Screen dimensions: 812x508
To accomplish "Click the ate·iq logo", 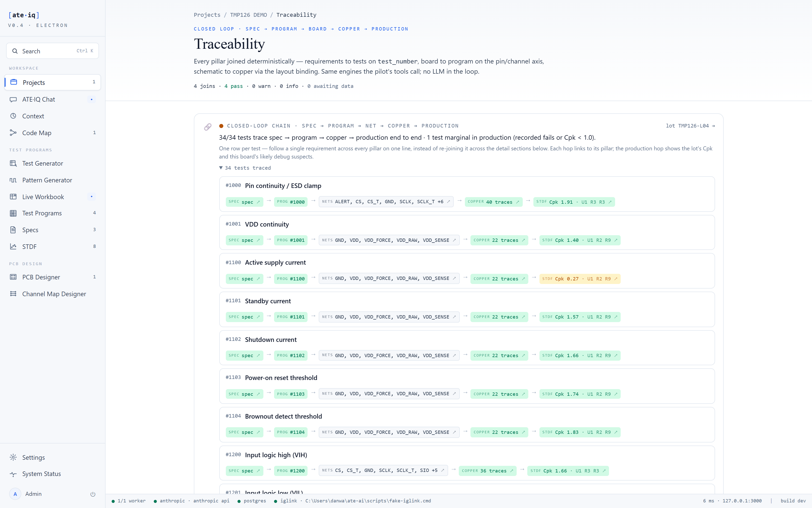I will [x=24, y=15].
